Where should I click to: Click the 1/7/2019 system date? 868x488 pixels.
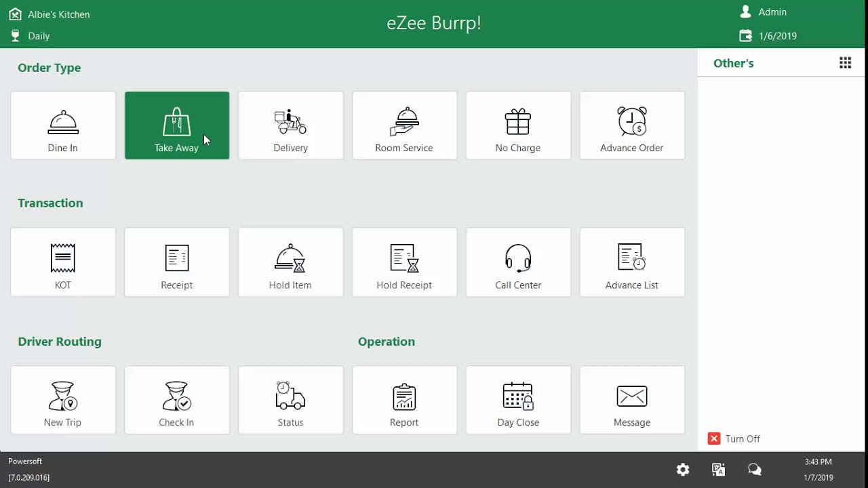[x=818, y=478]
